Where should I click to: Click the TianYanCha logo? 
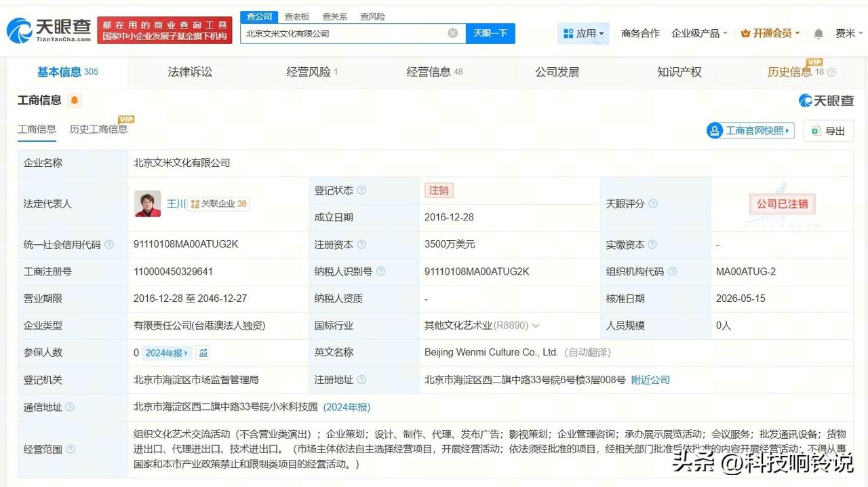[x=49, y=30]
